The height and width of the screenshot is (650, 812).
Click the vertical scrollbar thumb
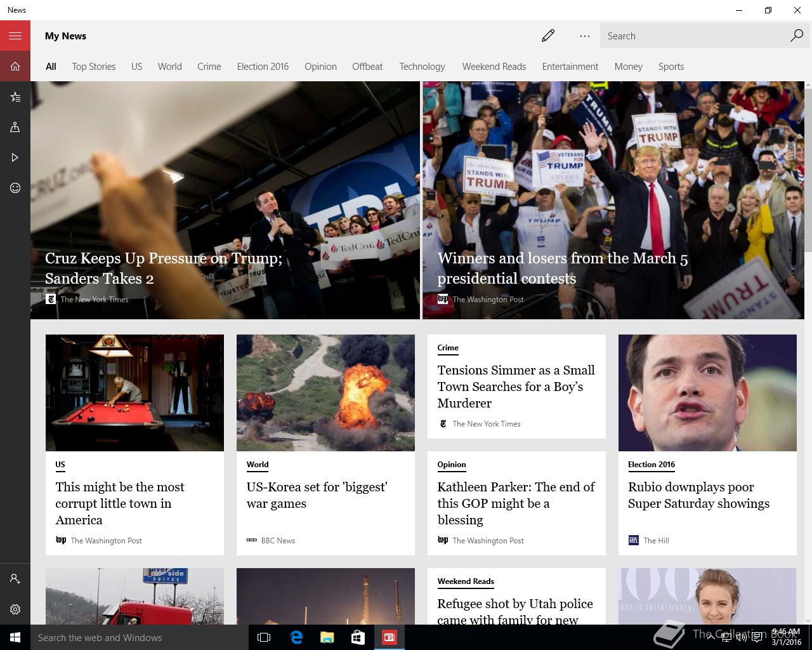point(808,170)
